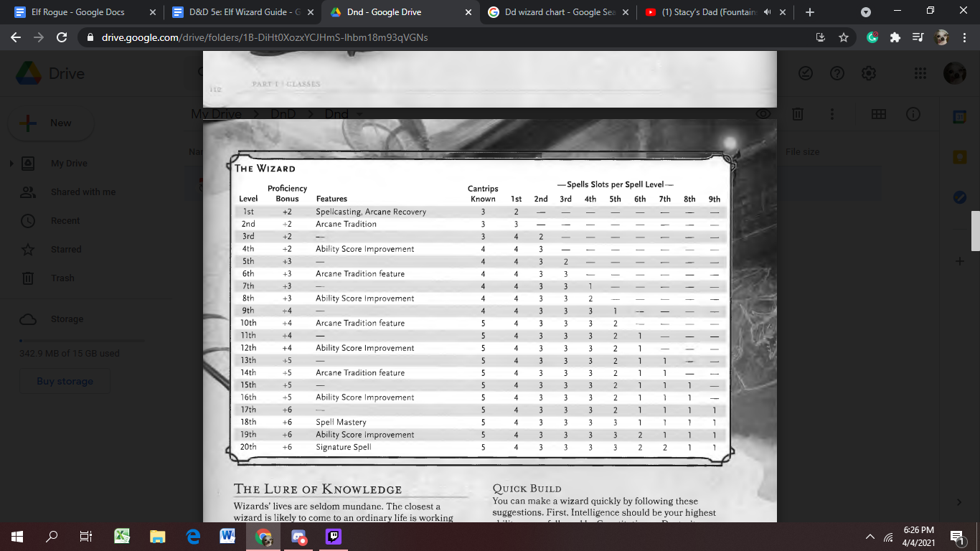
Task: Go back to the previous page
Action: coord(16,37)
